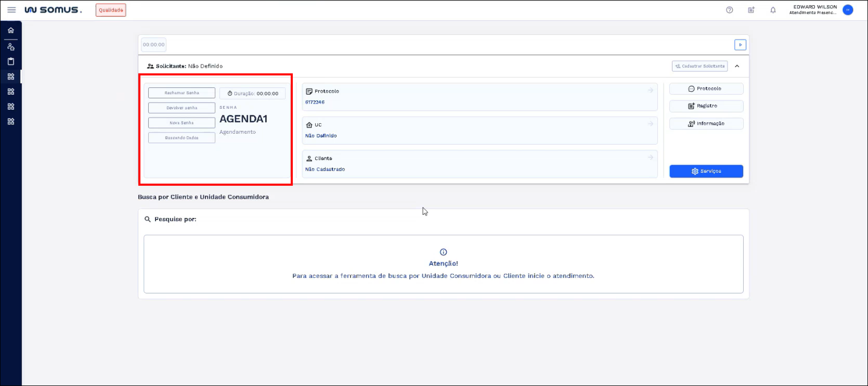This screenshot has height=386, width=868.
Task: Expand the Protocolo card arrow
Action: point(650,90)
